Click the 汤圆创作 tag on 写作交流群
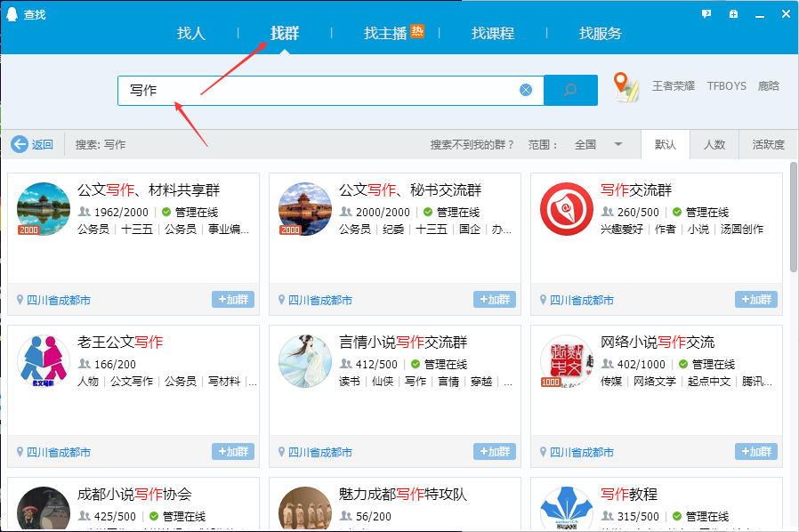 742,230
